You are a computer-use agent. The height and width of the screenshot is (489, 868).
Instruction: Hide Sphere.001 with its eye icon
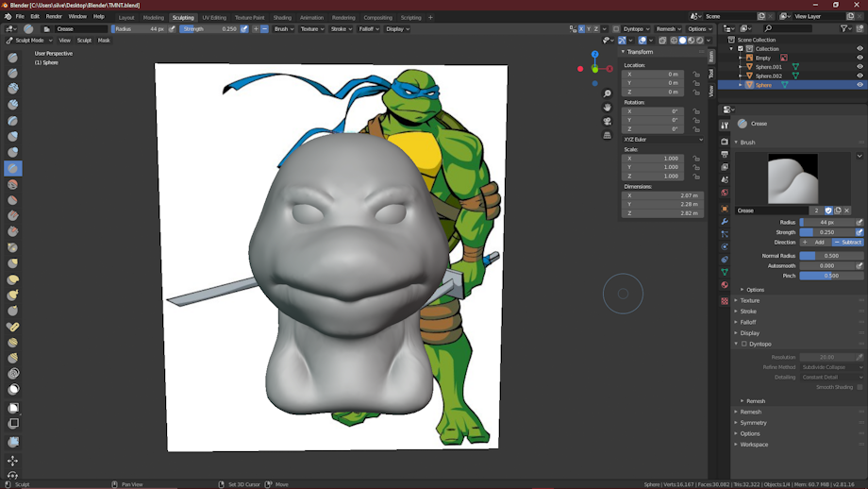860,67
